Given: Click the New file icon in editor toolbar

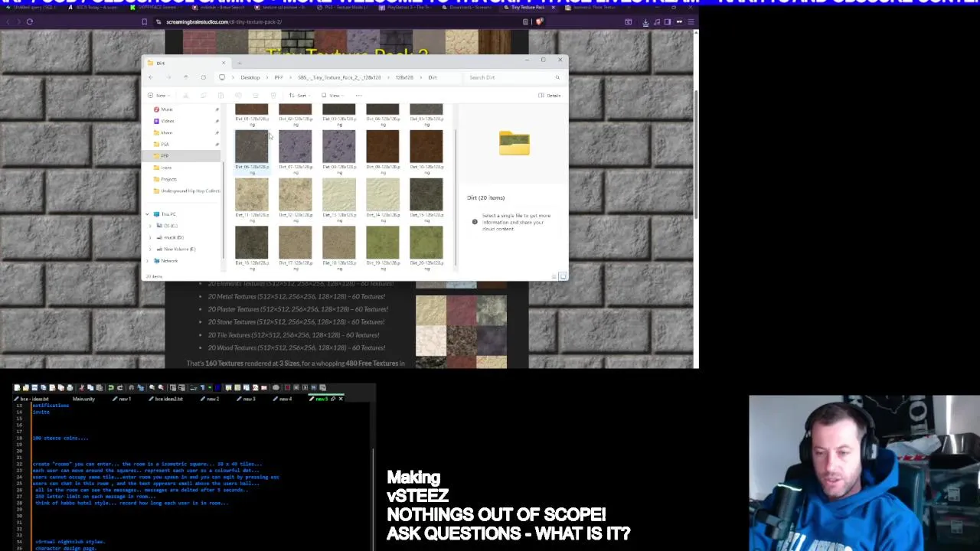Looking at the screenshot, I should tap(18, 388).
